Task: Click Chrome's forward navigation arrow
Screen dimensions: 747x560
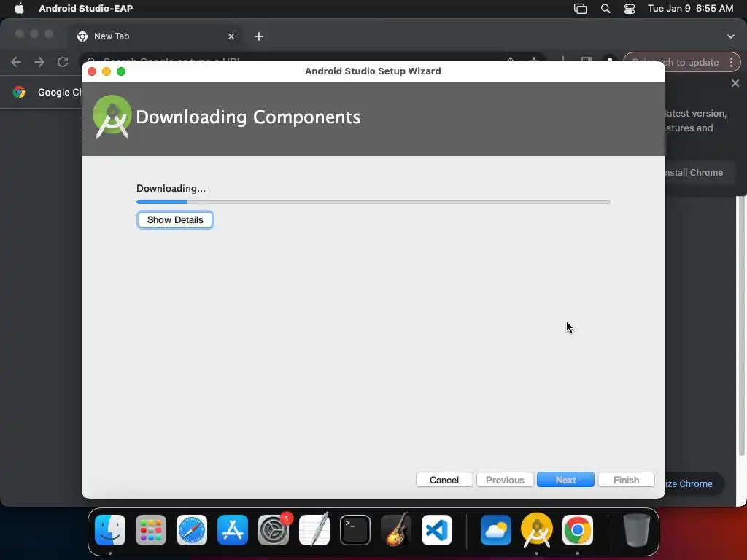Action: click(x=39, y=62)
